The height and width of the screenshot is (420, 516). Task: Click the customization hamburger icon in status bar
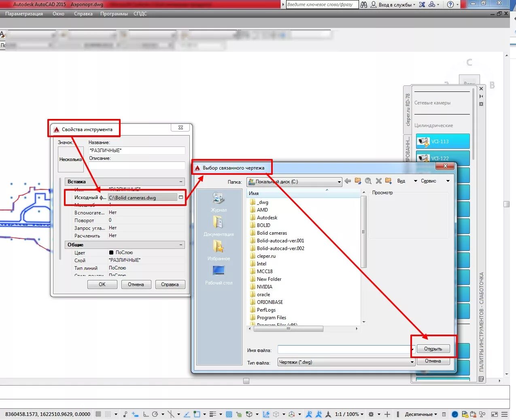pyautogui.click(x=504, y=414)
